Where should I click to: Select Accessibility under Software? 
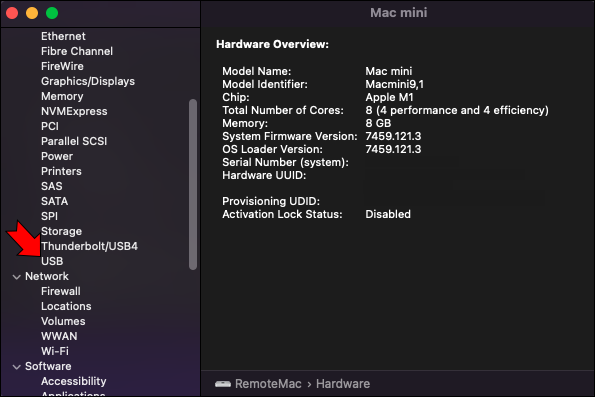pos(74,381)
